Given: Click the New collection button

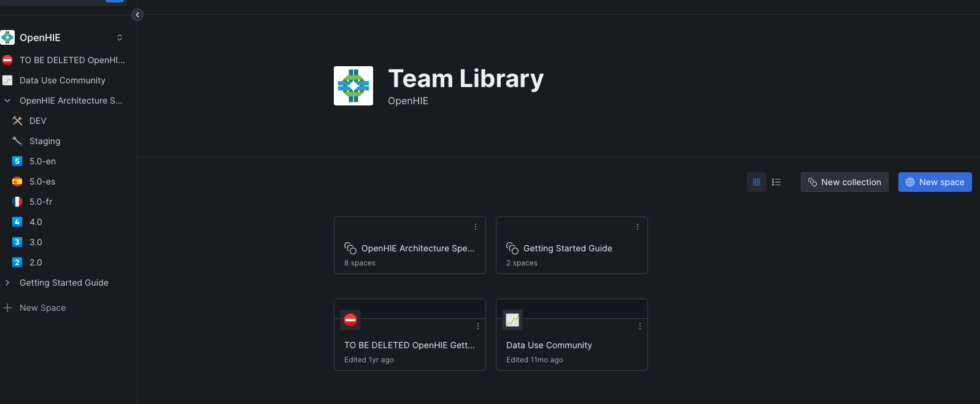Looking at the screenshot, I should point(844,182).
